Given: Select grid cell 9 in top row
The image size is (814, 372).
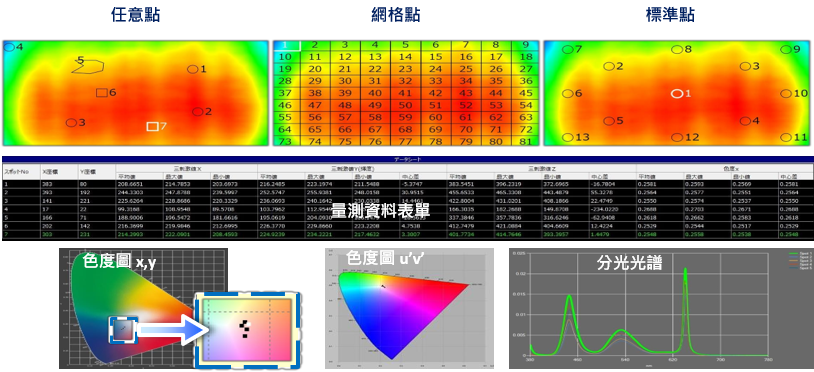Looking at the screenshot, I should coord(525,46).
